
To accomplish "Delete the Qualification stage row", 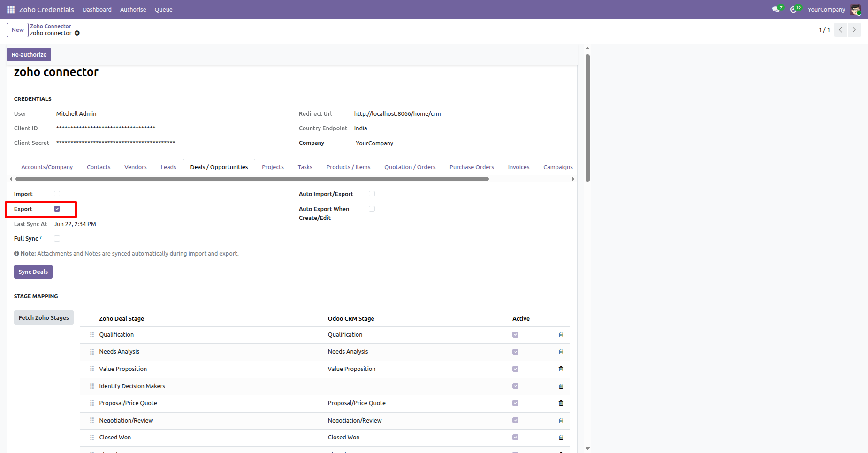I will pos(561,335).
